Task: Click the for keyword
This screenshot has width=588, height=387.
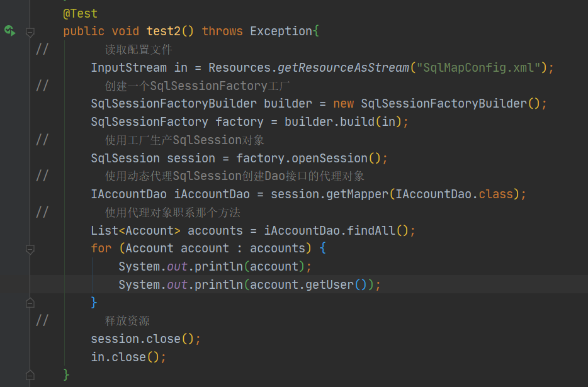Action: pos(101,249)
